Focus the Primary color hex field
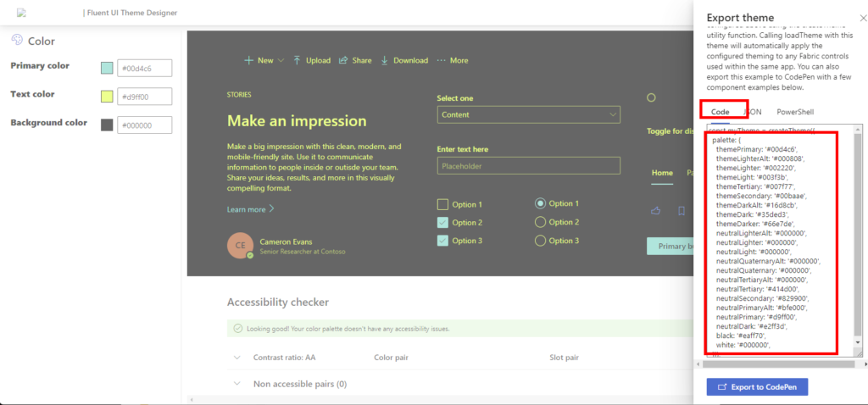 144,68
